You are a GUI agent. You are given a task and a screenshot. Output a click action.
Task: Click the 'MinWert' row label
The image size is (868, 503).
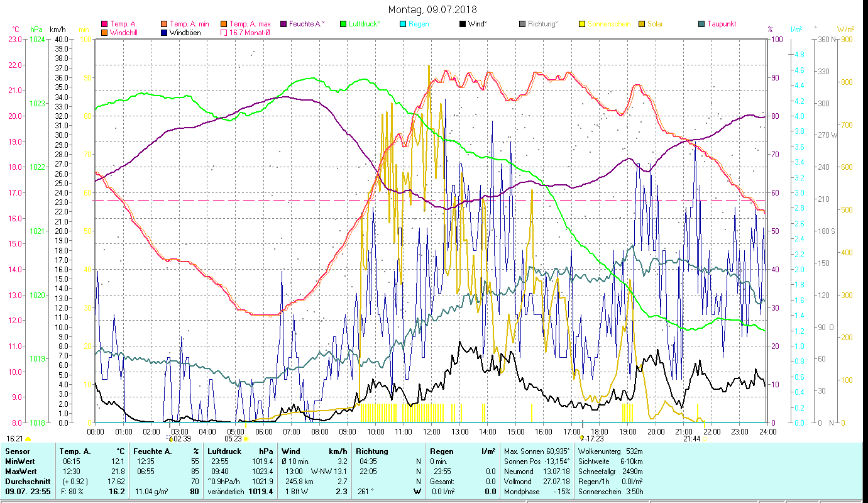pos(20,462)
